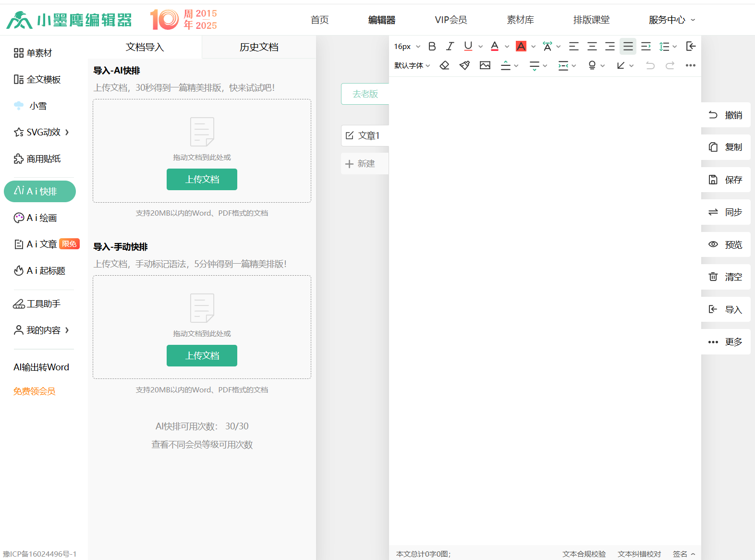Open the 默认字体 font family dropdown

(412, 65)
